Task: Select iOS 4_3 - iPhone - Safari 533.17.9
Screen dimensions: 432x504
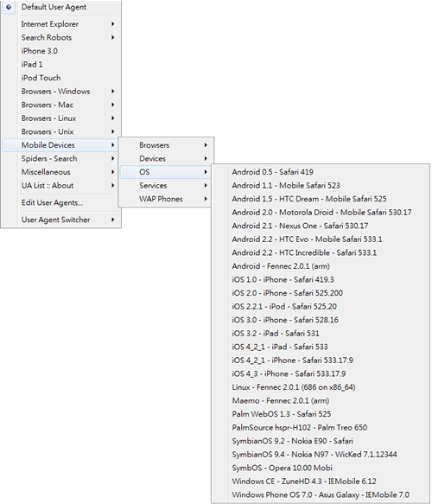Action: click(x=321, y=374)
